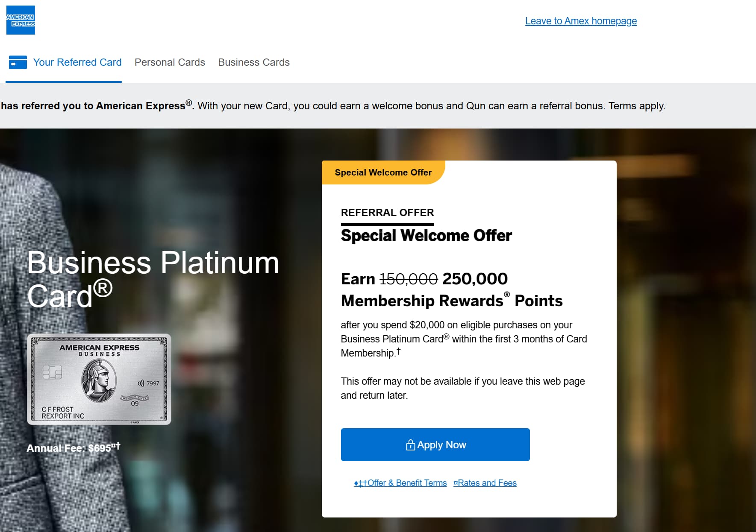Click the Membership Rewards Points heading
The height and width of the screenshot is (532, 756).
(452, 301)
